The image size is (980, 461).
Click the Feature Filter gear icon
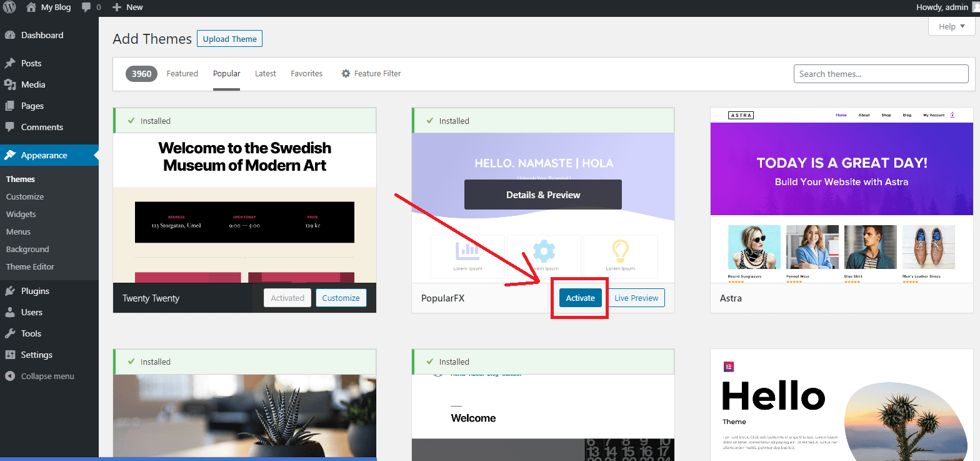pyautogui.click(x=346, y=73)
